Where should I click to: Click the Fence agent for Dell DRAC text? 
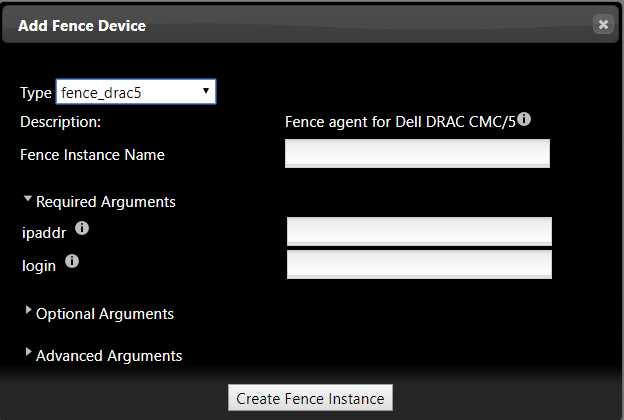click(x=400, y=123)
